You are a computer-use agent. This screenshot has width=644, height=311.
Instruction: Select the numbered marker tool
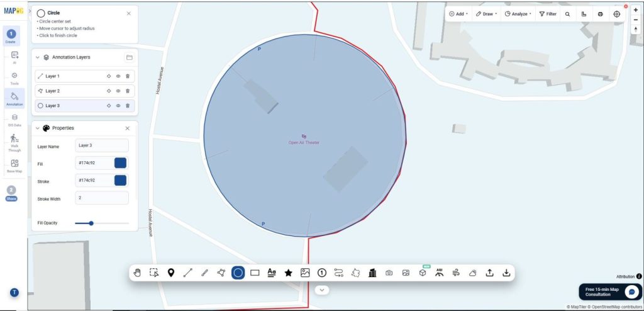[322, 273]
